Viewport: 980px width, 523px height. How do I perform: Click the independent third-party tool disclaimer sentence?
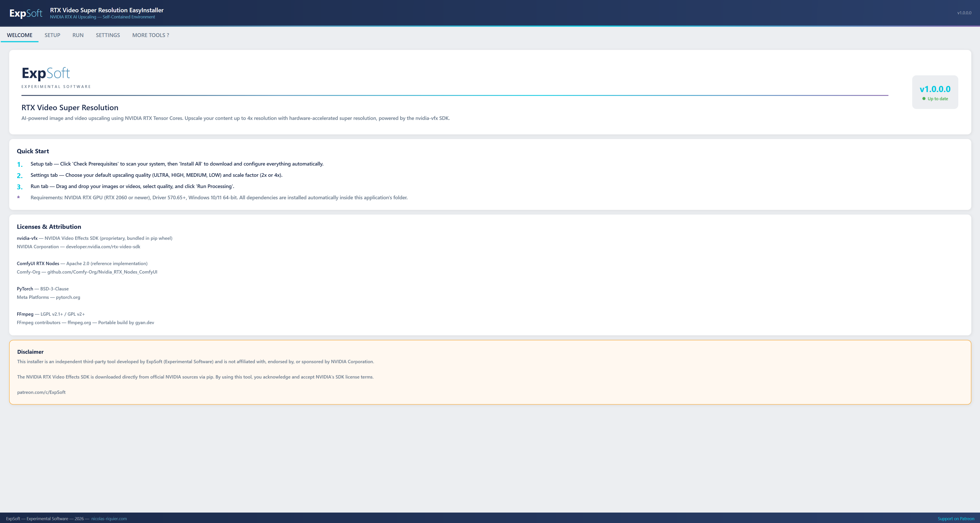(x=196, y=362)
